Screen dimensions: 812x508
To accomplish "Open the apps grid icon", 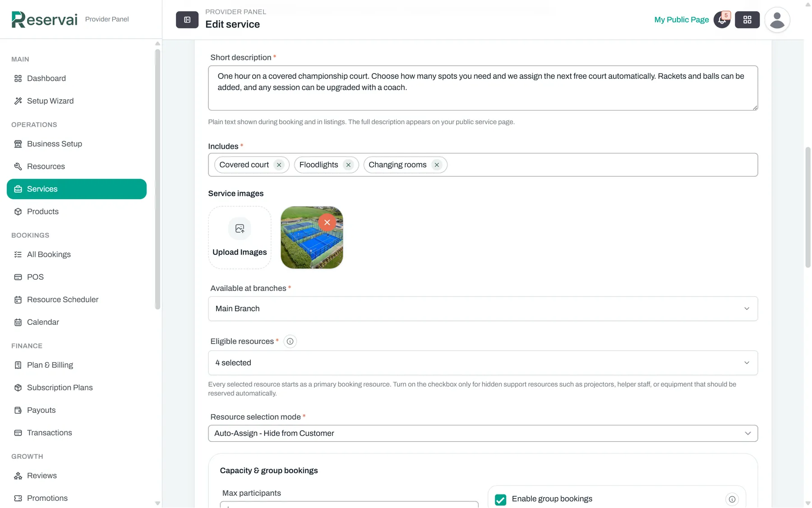I will [x=747, y=20].
